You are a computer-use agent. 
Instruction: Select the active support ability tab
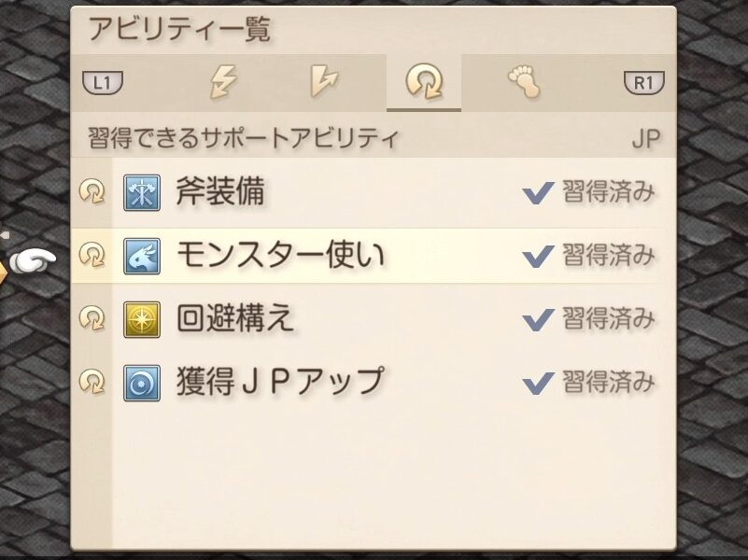(x=423, y=84)
